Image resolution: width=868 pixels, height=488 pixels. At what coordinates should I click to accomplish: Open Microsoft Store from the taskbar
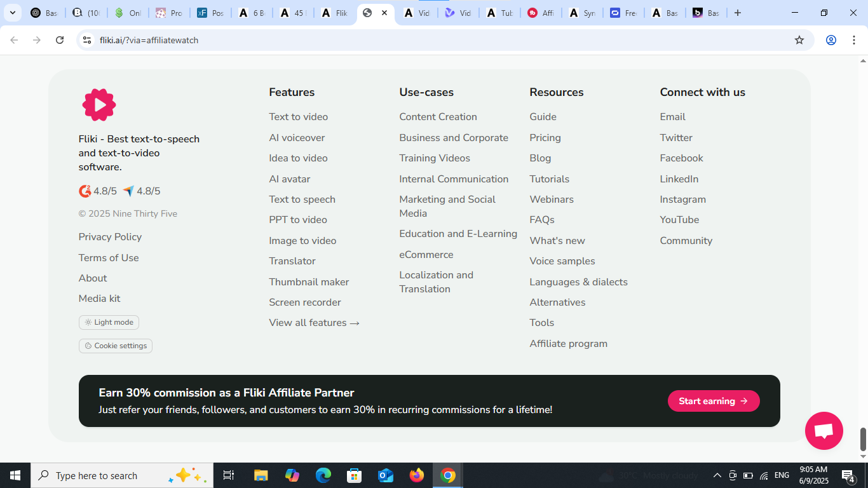[355, 475]
